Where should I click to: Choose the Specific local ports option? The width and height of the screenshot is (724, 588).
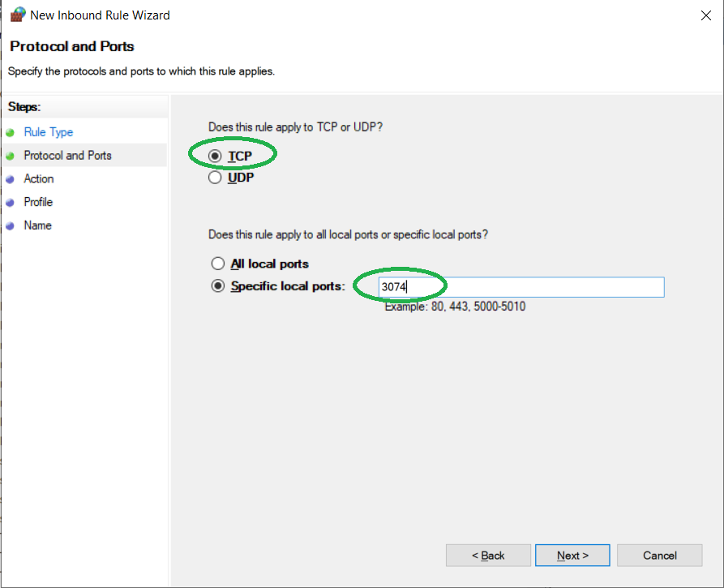coord(217,286)
